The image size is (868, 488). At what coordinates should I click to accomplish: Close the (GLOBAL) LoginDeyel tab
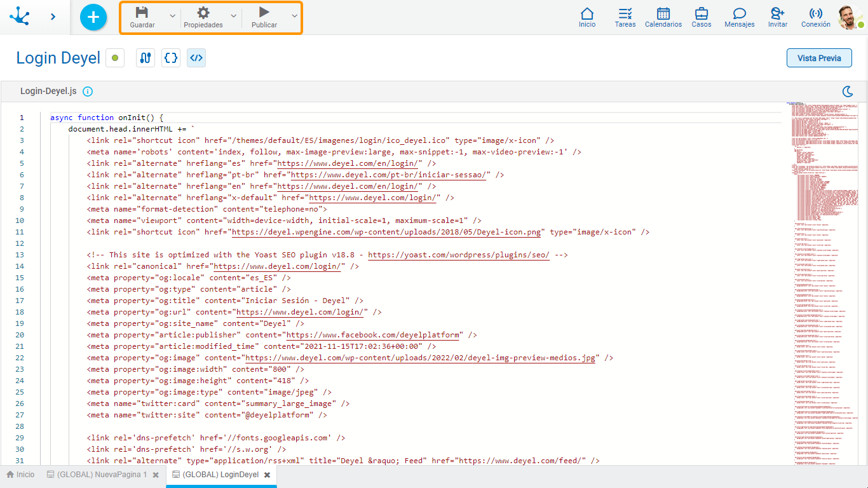268,475
